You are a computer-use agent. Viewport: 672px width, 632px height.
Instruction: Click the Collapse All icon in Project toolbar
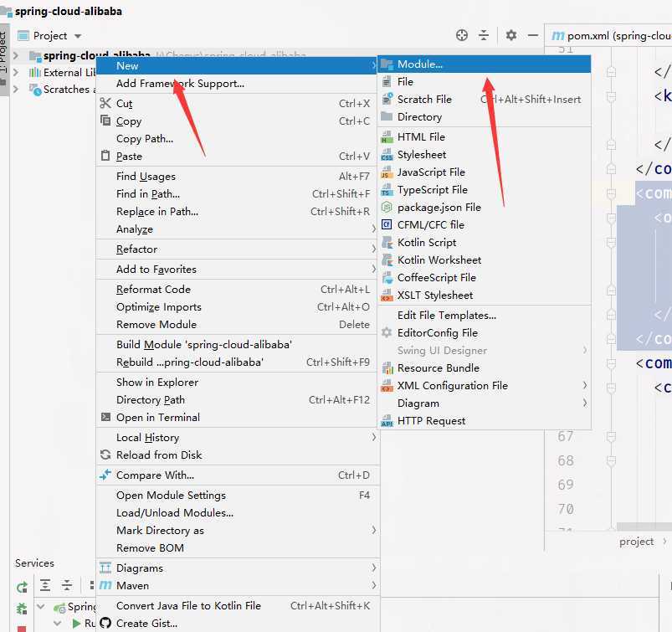483,35
